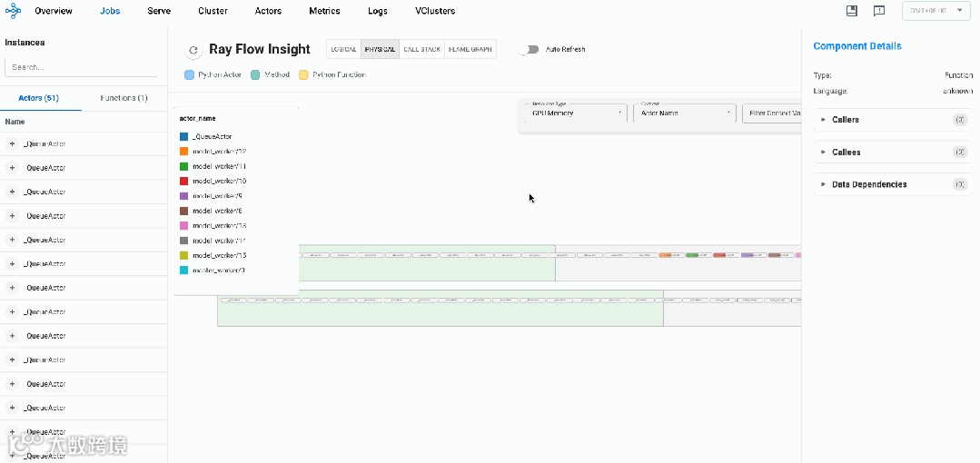Click the Filter Context Value field
Screen dimensions: 980x463
point(772,113)
